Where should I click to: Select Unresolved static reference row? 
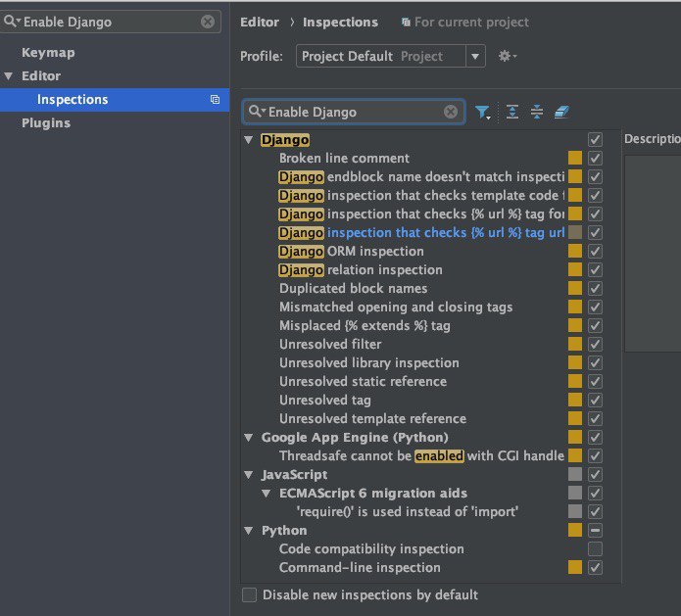[363, 382]
